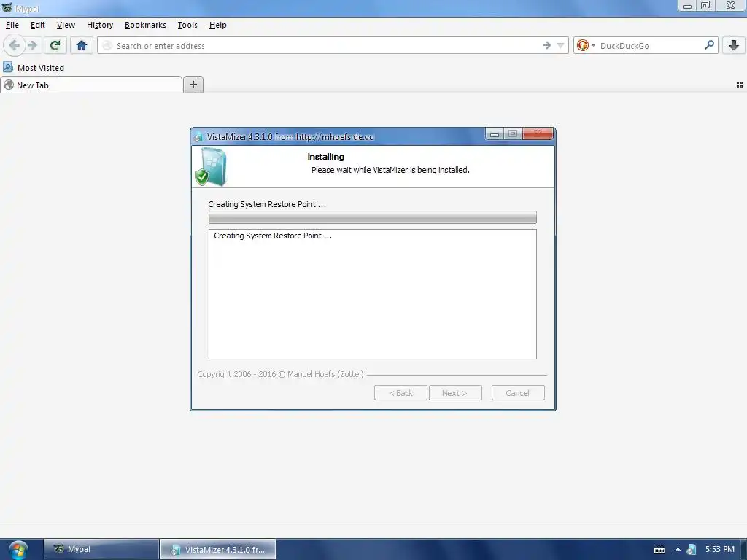747x560 pixels.
Task: Open the DuckDuckGo search engine selector
Action: 586,46
